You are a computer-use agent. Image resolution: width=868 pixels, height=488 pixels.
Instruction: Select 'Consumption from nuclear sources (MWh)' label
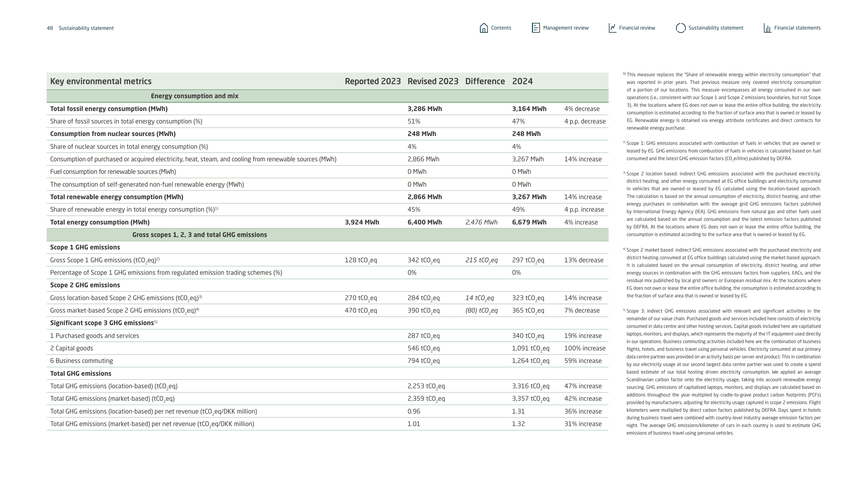point(113,134)
